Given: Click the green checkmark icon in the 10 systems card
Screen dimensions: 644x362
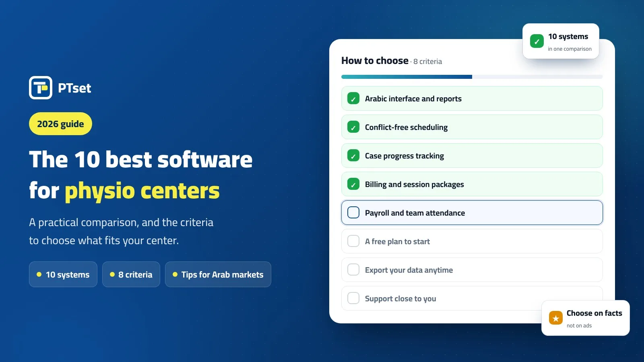Looking at the screenshot, I should tap(537, 41).
